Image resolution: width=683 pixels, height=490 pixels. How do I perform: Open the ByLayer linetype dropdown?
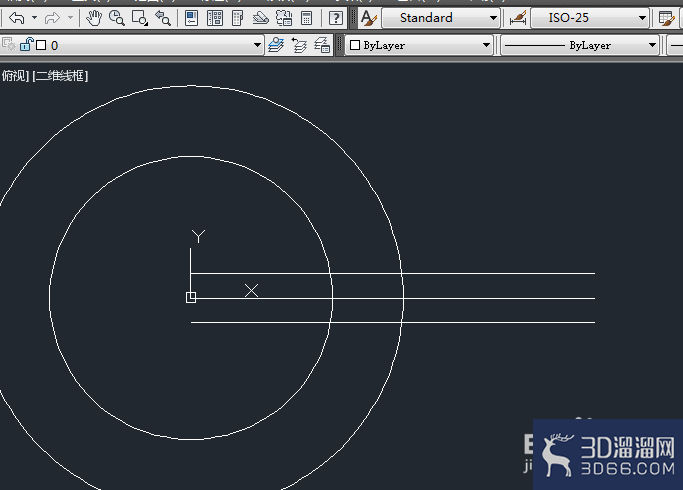[580, 45]
